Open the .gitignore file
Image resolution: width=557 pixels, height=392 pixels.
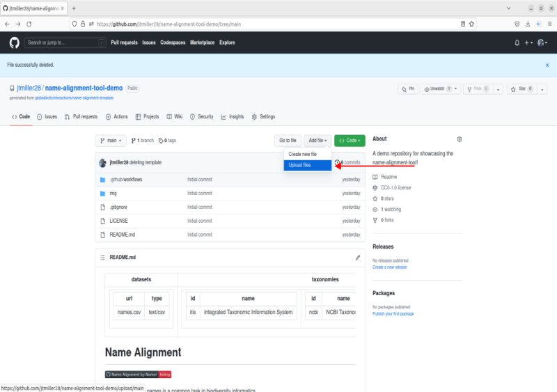[118, 207]
